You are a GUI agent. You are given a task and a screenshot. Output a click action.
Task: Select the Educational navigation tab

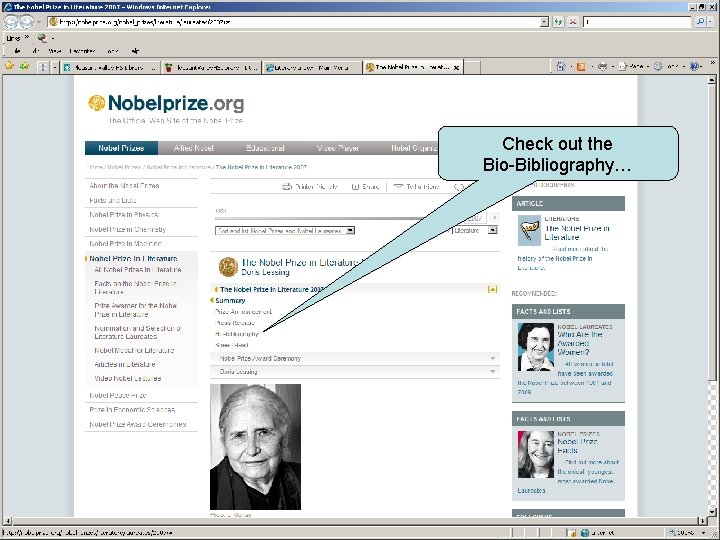coord(265,148)
